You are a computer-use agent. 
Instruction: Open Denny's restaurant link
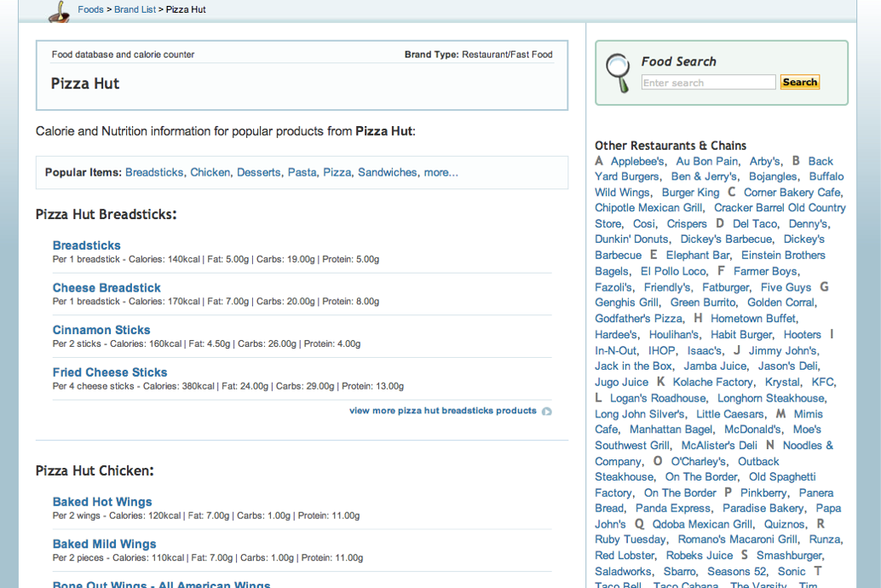tap(809, 224)
